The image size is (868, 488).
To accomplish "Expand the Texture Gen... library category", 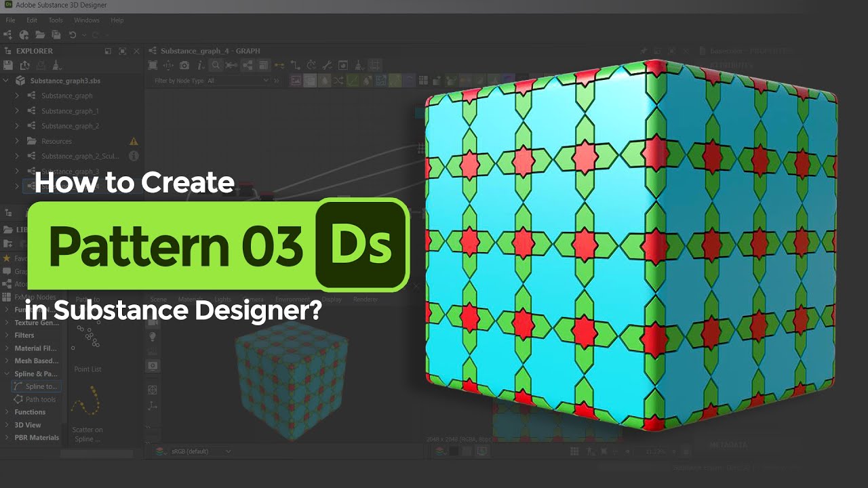I will click(7, 323).
